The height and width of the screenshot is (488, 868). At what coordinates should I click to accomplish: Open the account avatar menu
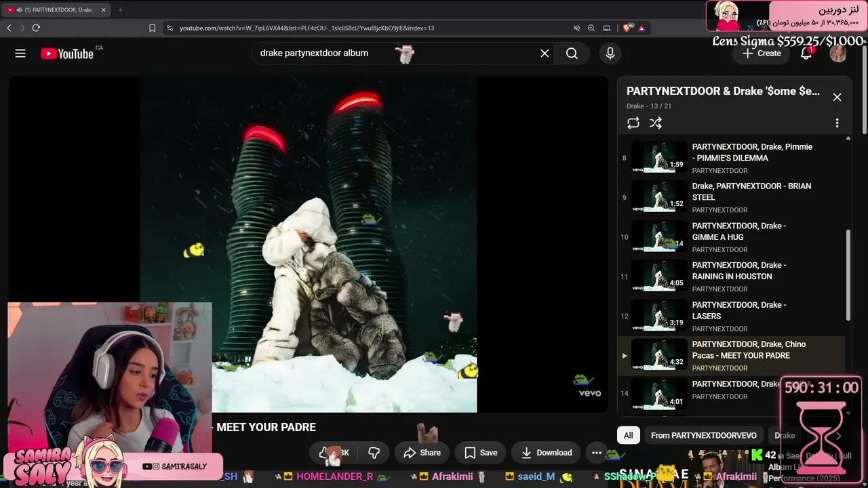(x=838, y=54)
